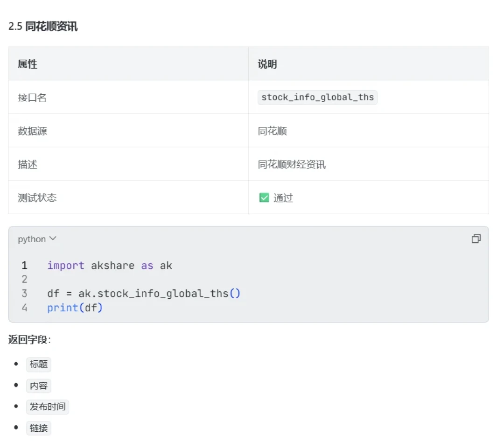Click line number 3 in code gutter

[24, 294]
